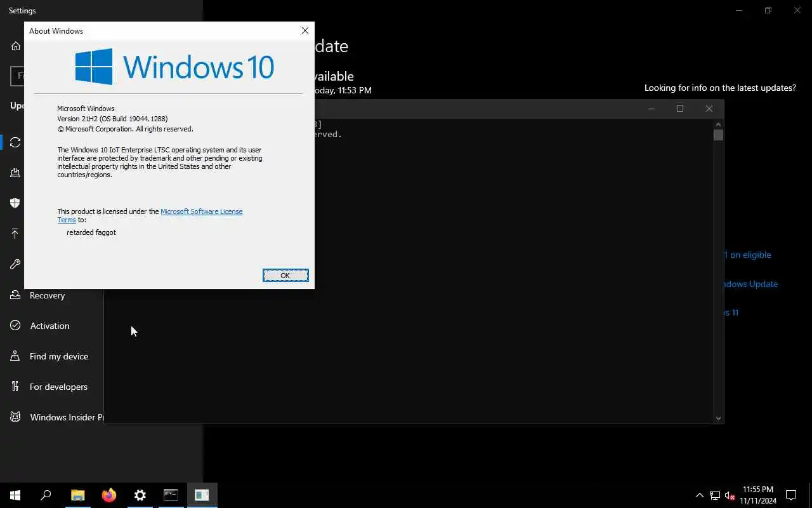Viewport: 812px width, 508px height.
Task: Switch to Settings gear on taskbar
Action: click(x=140, y=495)
